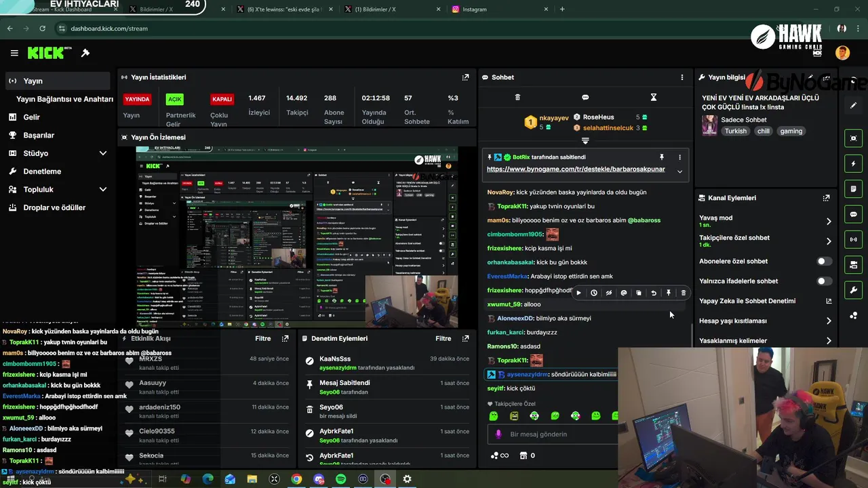Screen dimensions: 868x488
Task: Pin the message with the toolbar pin icon
Action: click(668, 293)
